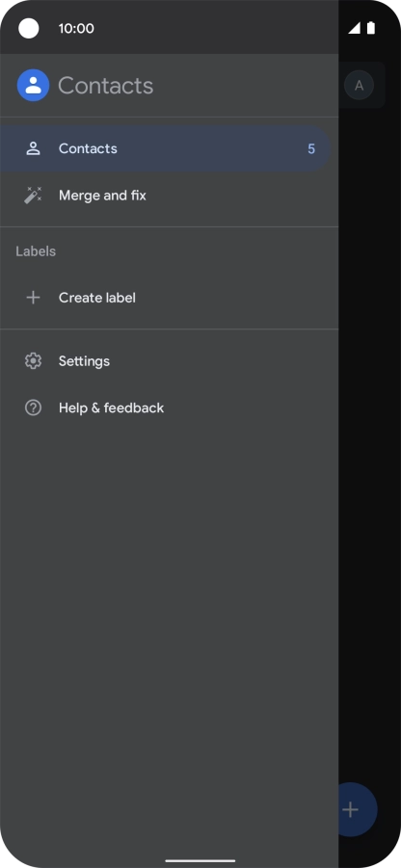Select the Contacts drawer menu item
Screen dimensions: 401x868
165,148
